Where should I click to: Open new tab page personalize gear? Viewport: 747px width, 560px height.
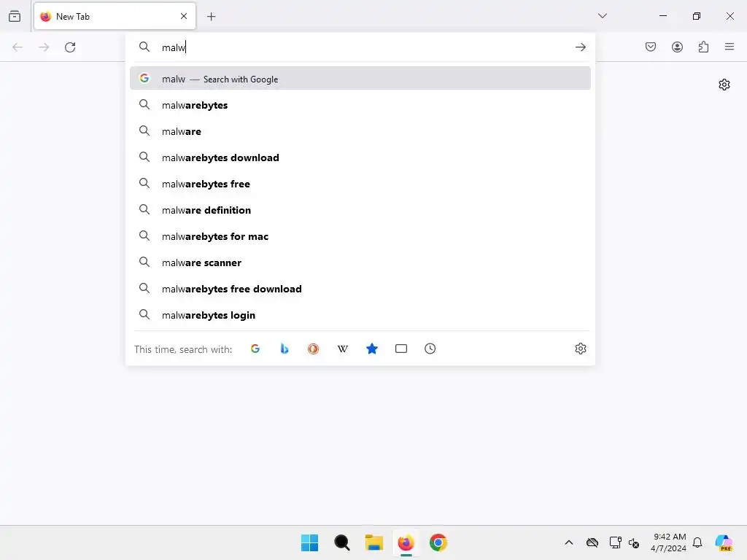(x=724, y=85)
